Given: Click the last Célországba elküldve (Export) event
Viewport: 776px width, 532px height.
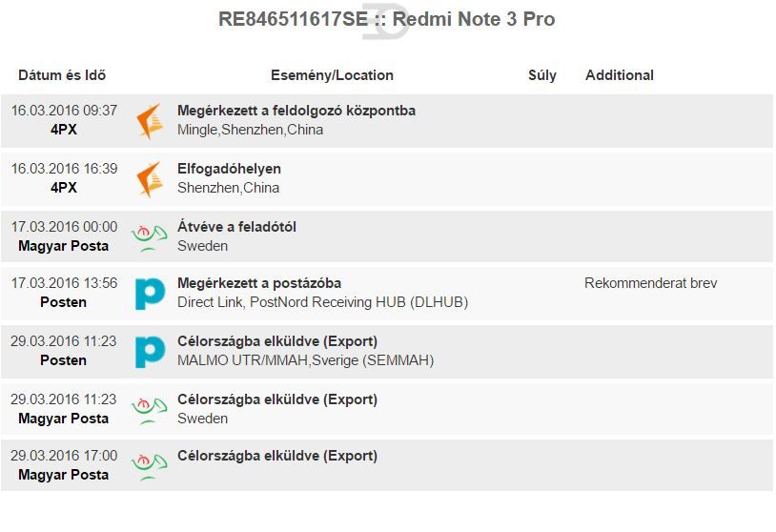Looking at the screenshot, I should tap(277, 456).
